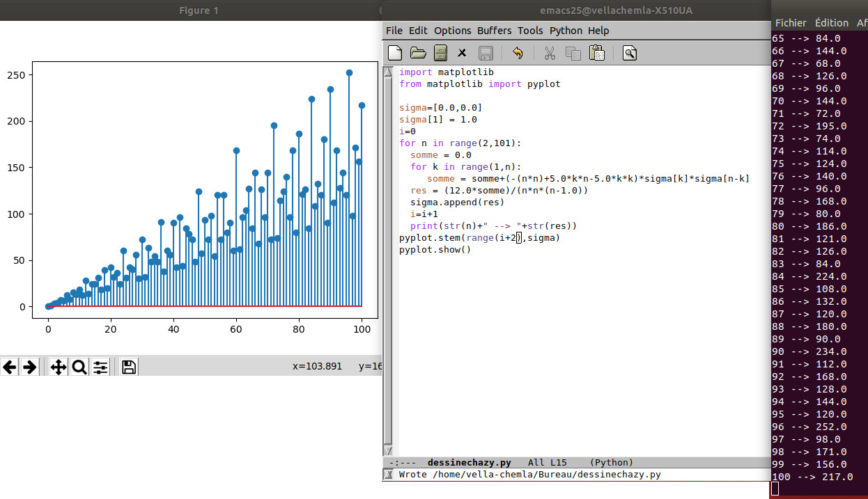
Task: Click the clipboard paste icon in Emacs
Action: click(x=596, y=53)
